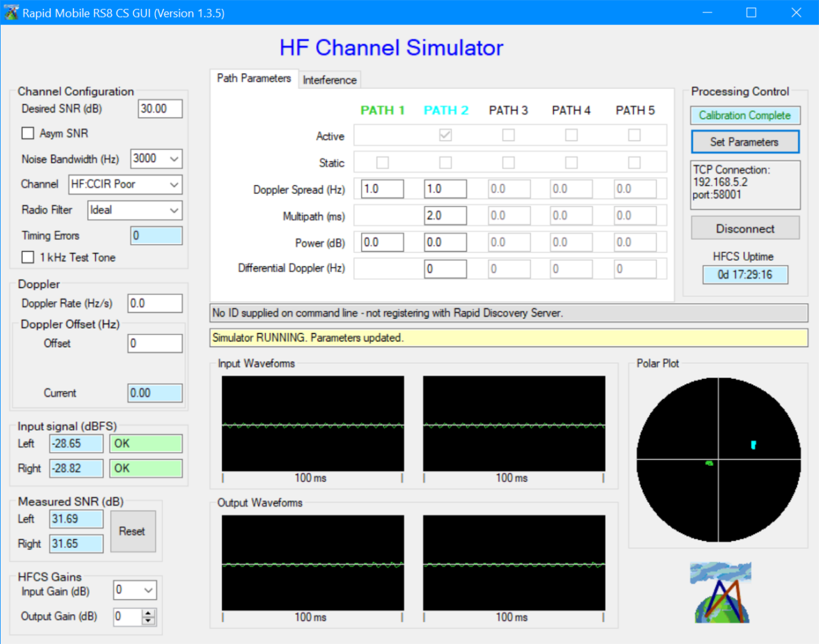This screenshot has height=644, width=819.
Task: Uncheck the PATH 2 Active checkbox
Action: pyautogui.click(x=445, y=135)
